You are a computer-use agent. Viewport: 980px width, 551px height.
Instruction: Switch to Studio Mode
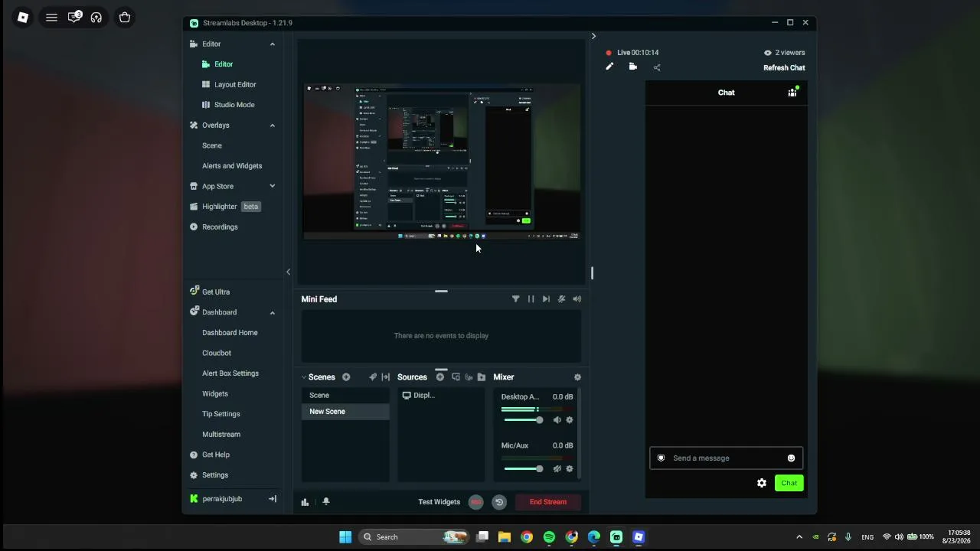(234, 105)
